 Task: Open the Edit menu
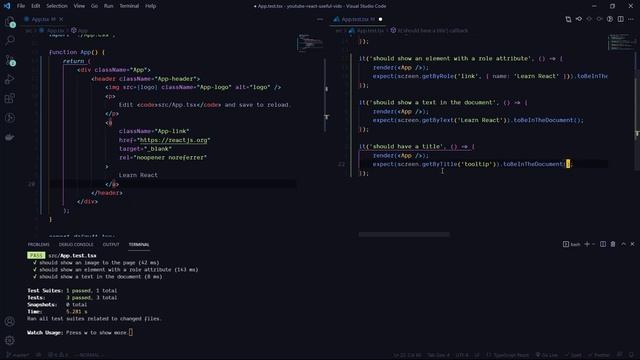[36, 6]
